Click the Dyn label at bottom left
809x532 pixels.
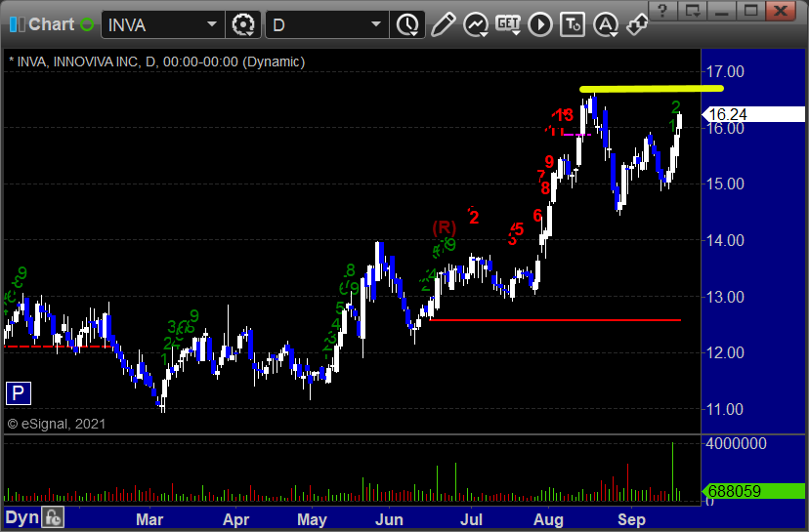[22, 517]
